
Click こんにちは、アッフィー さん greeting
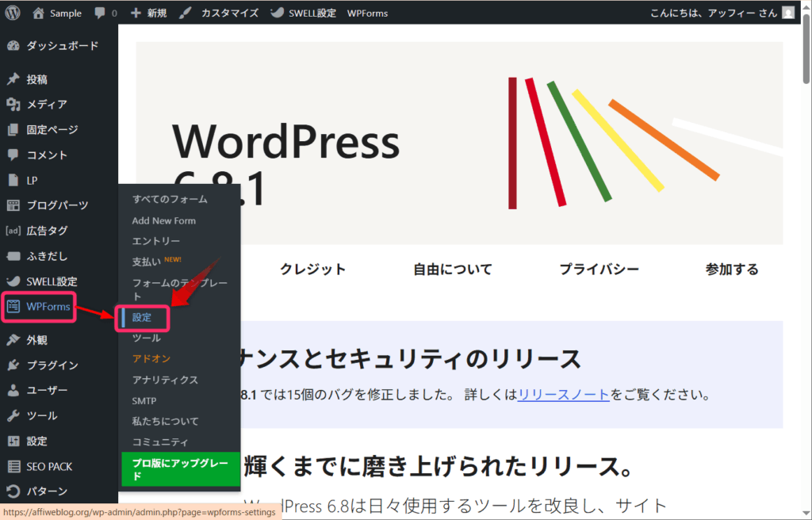[x=714, y=13]
